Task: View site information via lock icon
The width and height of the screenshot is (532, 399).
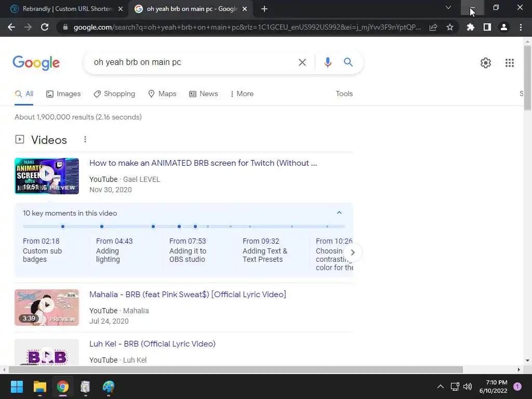Action: [65, 27]
